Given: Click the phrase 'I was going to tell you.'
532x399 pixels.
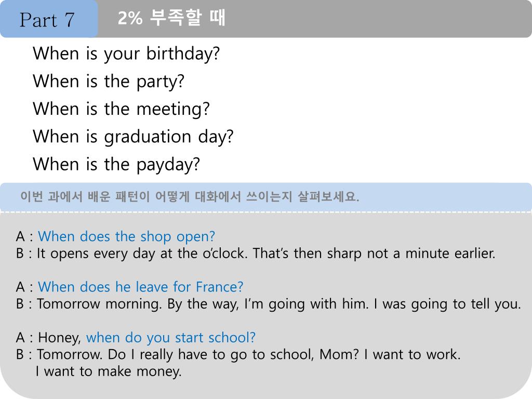Looking at the screenshot, I should click(447, 304).
